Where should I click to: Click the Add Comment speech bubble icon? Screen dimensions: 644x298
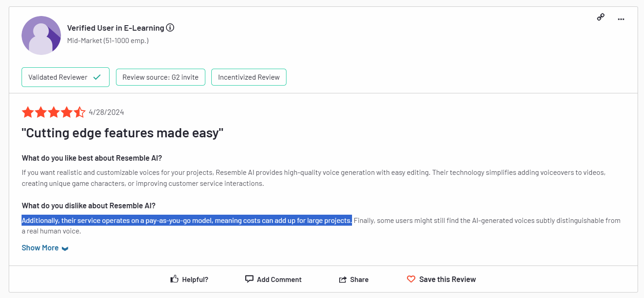point(249,279)
